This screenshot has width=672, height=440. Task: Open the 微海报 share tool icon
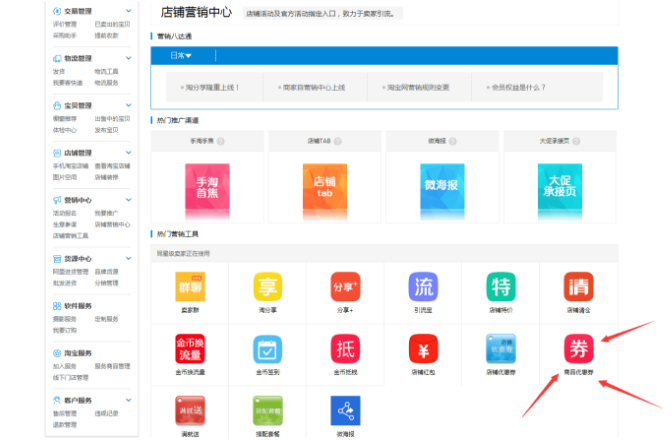tap(345, 410)
